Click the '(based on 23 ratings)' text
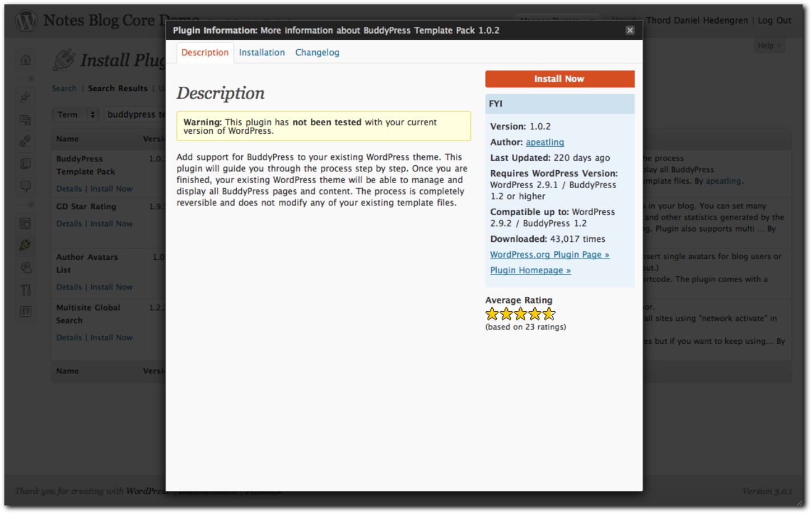The height and width of the screenshot is (514, 812). (x=525, y=327)
